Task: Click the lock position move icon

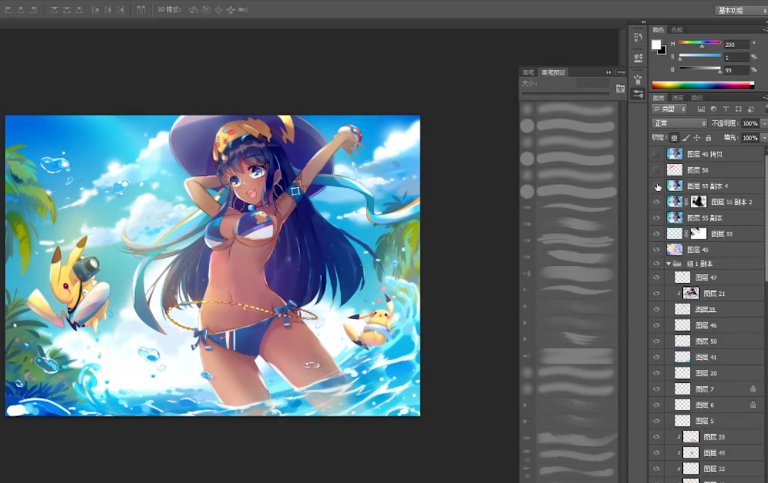Action: 697,138
